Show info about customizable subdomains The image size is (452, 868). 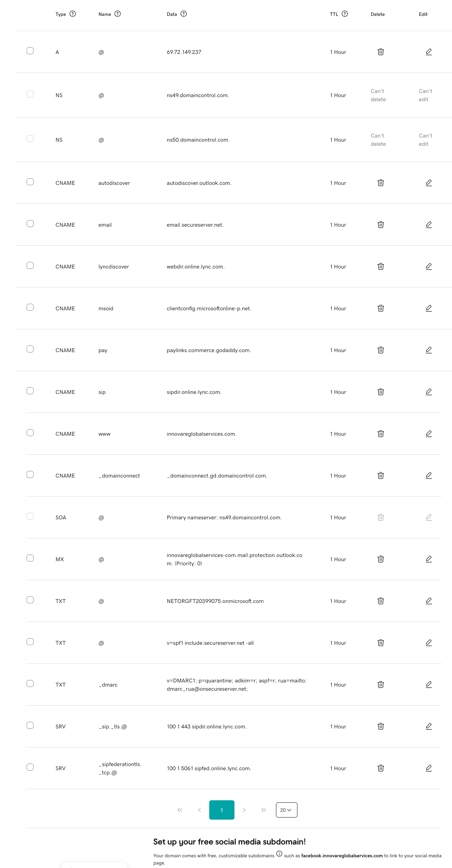click(x=279, y=854)
